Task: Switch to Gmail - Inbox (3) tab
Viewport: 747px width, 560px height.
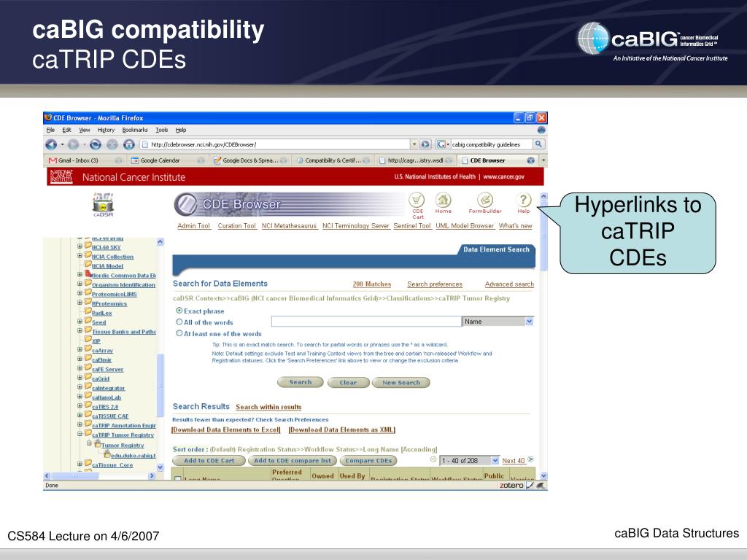Action: [86, 160]
